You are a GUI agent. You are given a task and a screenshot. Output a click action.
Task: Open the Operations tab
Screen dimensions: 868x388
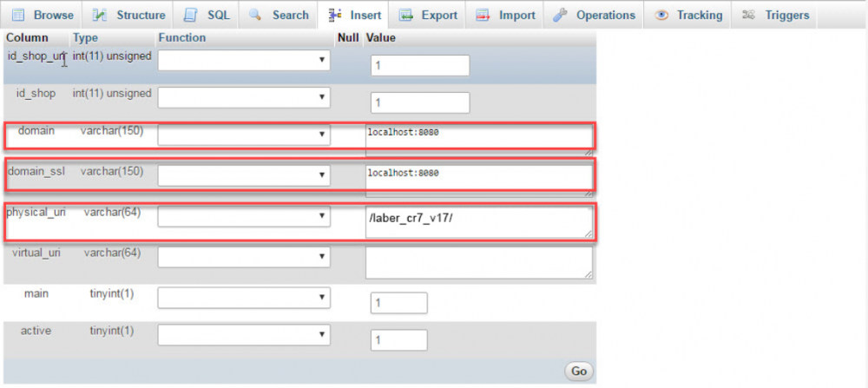(x=594, y=15)
